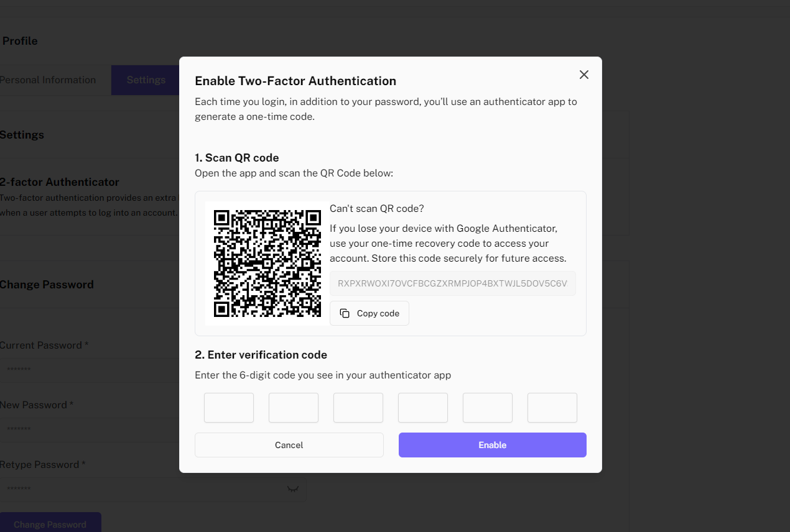Focus the fourth verification digit box
790x532 pixels.
coord(423,408)
